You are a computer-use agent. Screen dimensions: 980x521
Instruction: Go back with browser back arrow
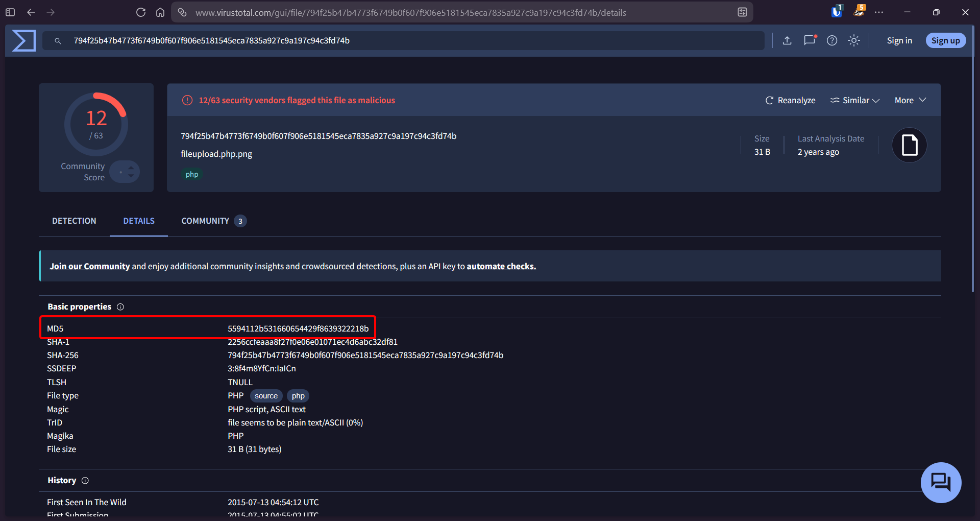(31, 12)
